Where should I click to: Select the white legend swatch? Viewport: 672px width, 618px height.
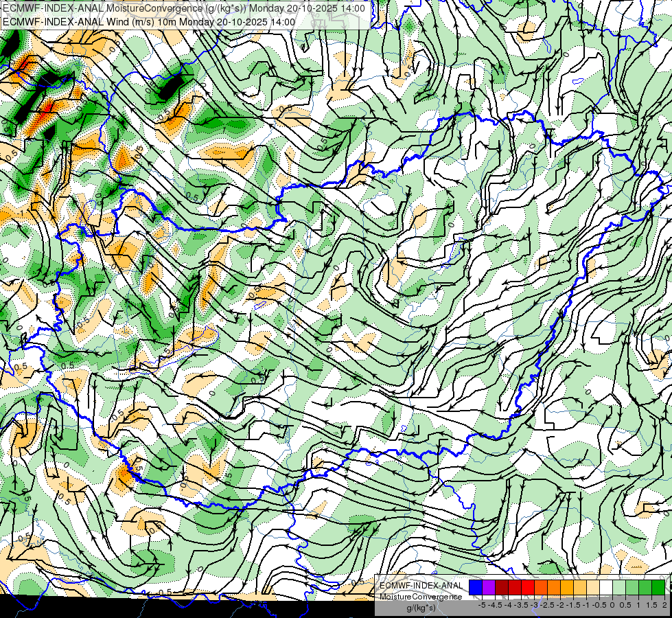pyautogui.click(x=606, y=587)
